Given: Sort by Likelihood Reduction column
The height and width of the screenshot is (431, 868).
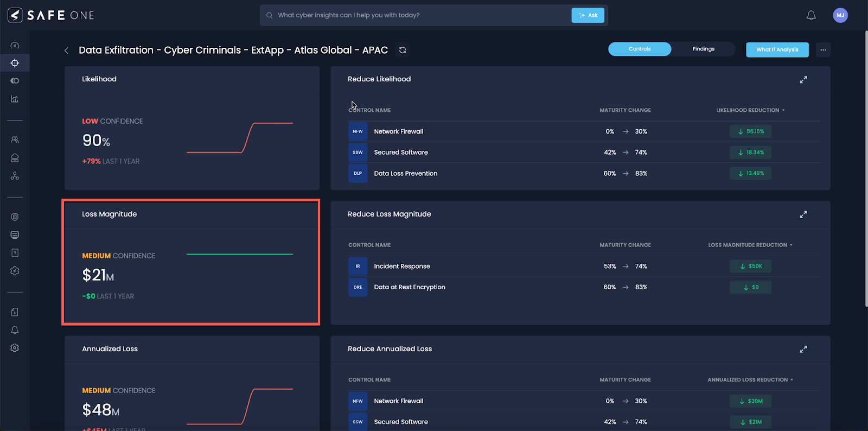Looking at the screenshot, I should pyautogui.click(x=750, y=110).
